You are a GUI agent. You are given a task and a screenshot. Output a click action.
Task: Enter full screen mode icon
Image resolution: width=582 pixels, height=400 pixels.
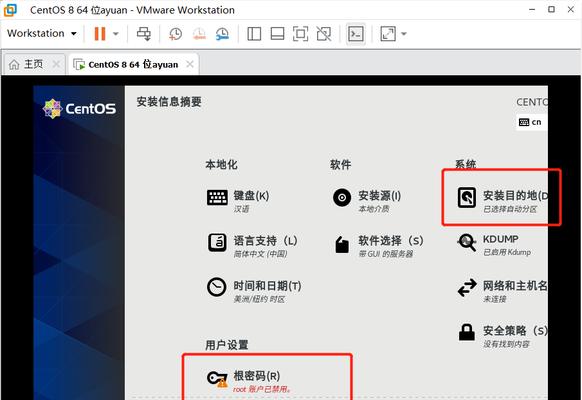[300, 34]
